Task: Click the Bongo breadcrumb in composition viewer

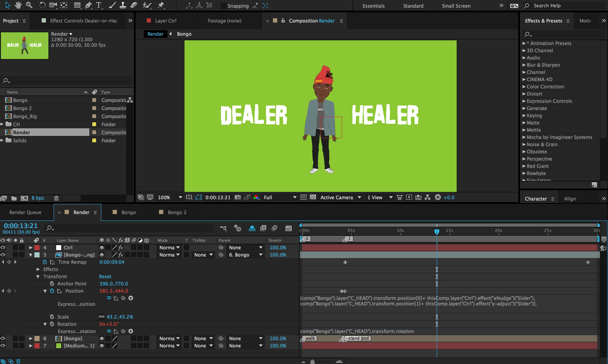Action: click(184, 34)
